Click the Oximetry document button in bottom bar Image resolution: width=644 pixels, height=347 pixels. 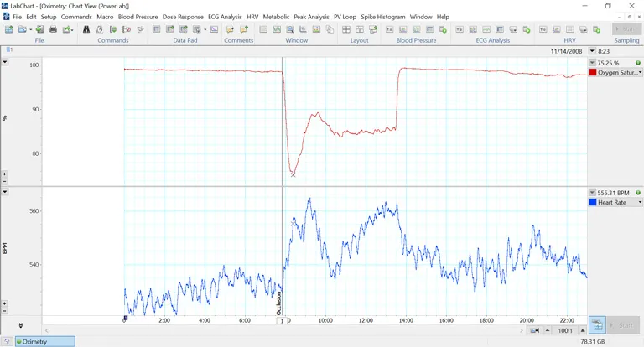(x=44, y=341)
